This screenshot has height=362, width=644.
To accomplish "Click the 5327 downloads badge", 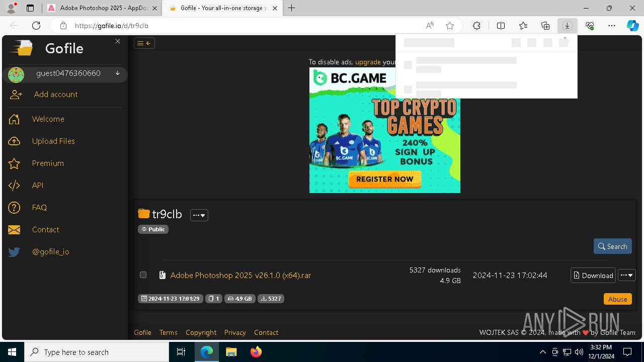I will click(271, 299).
